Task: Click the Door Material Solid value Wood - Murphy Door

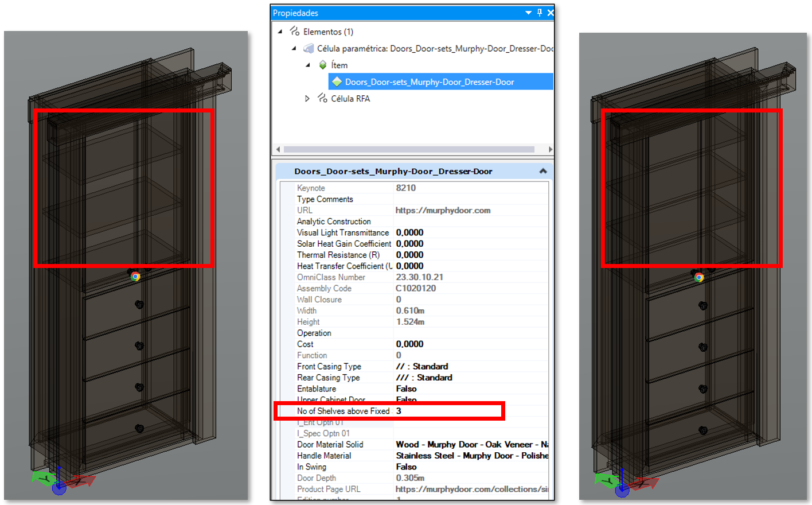Action: [472, 445]
